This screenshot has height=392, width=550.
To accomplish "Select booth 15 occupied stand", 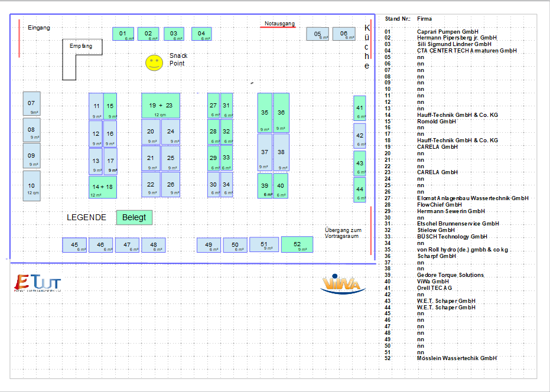I will click(x=110, y=106).
